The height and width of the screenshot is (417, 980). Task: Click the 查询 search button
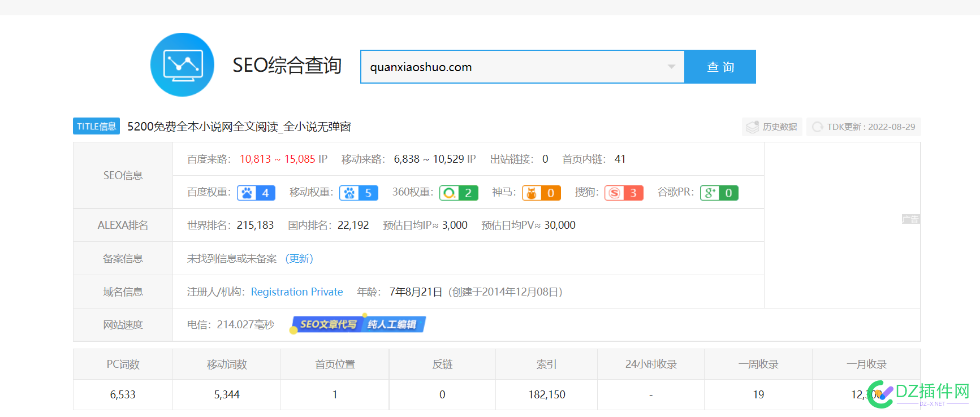click(x=720, y=67)
